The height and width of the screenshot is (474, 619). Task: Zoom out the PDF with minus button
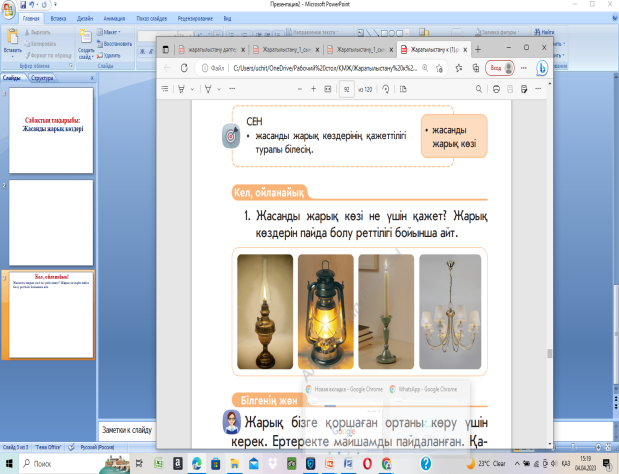(300, 89)
